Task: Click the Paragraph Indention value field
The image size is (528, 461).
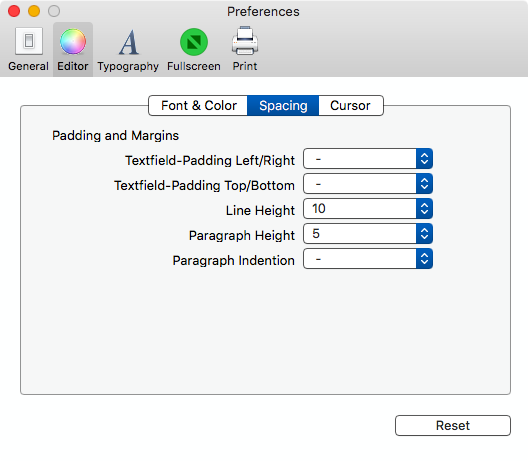Action: 360,259
